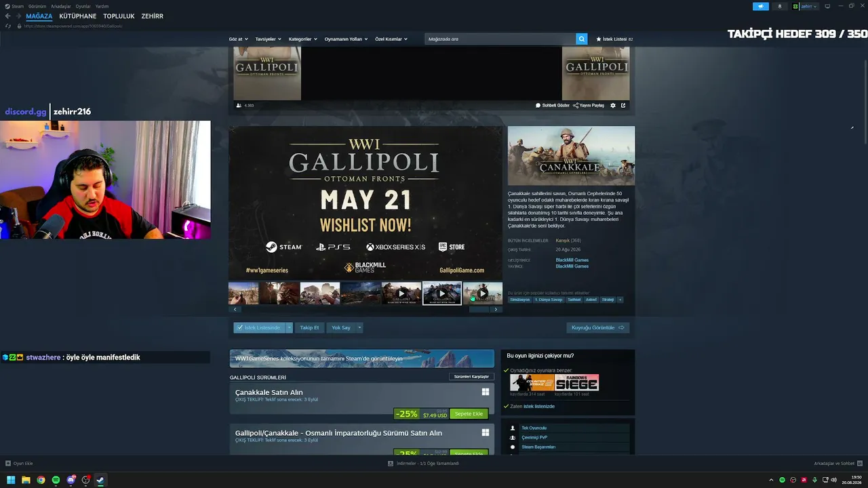
Task: Open the notifications bell
Action: tap(779, 6)
